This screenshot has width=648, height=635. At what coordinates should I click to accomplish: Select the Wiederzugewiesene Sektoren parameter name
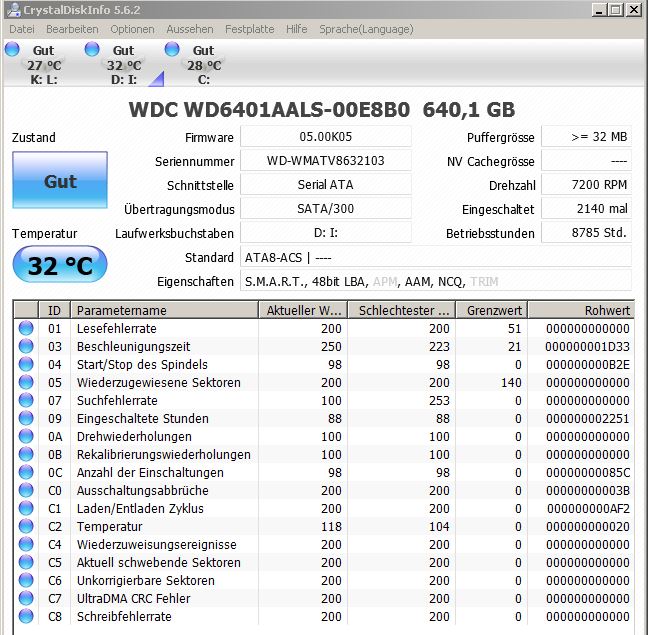(x=159, y=383)
